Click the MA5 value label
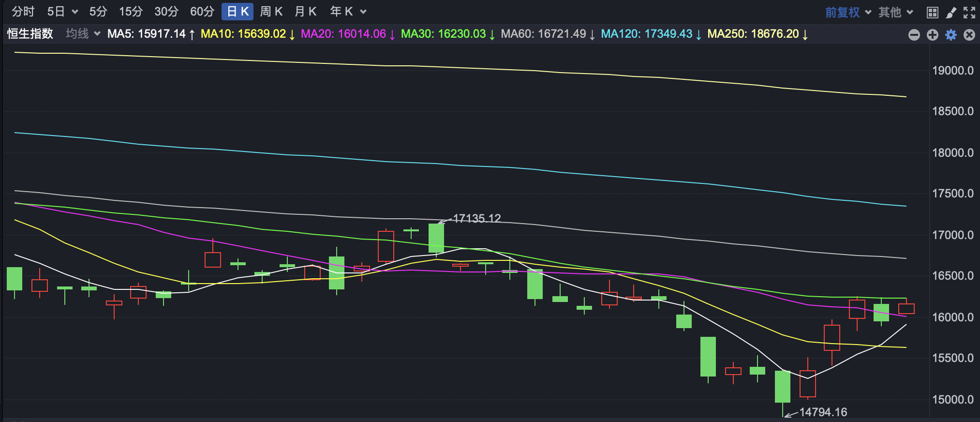The height and width of the screenshot is (422, 980). (x=147, y=34)
